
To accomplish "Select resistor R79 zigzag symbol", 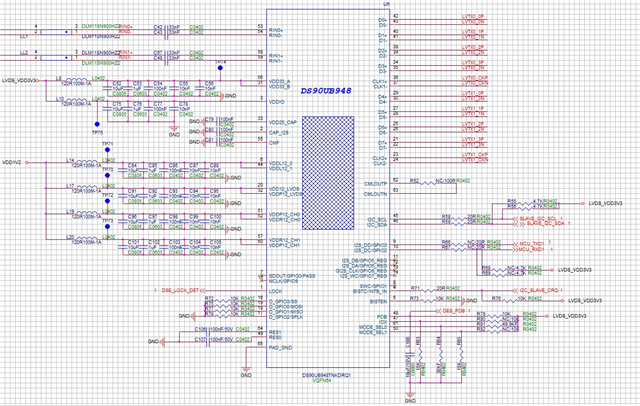I will point(494,316).
